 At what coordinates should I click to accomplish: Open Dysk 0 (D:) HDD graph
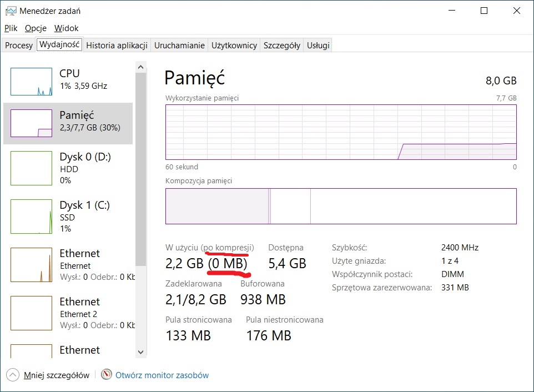tap(31, 169)
